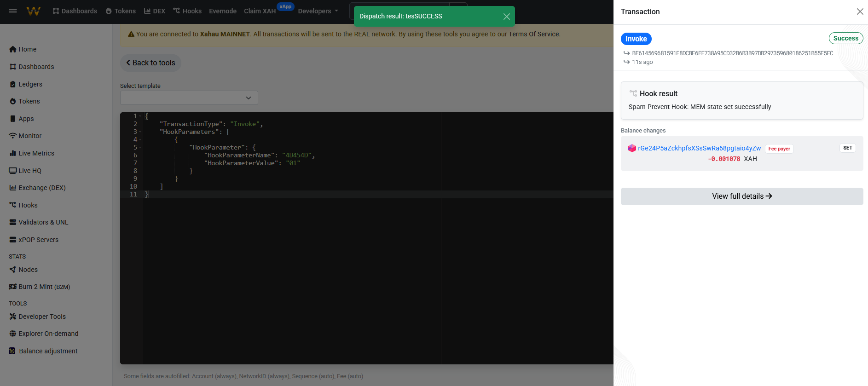This screenshot has width=868, height=386.
Task: Click the end of line 11 in editor
Action: pyautogui.click(x=149, y=195)
